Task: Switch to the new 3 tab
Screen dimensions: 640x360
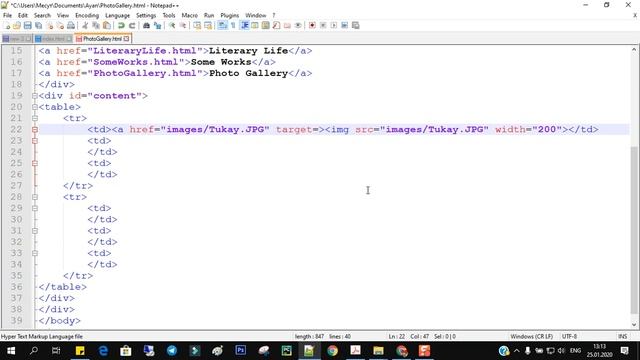Action: (x=17, y=39)
